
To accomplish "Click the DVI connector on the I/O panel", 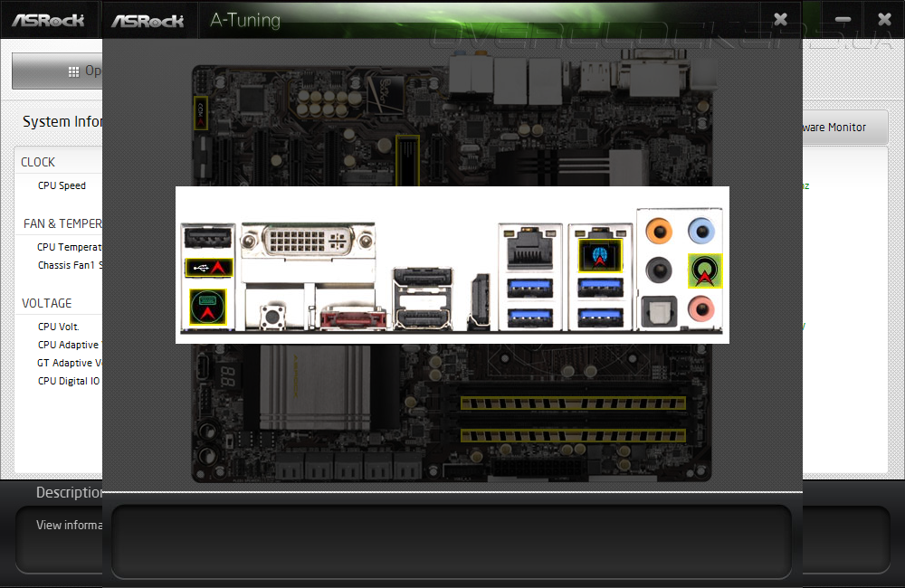I will pos(309,241).
